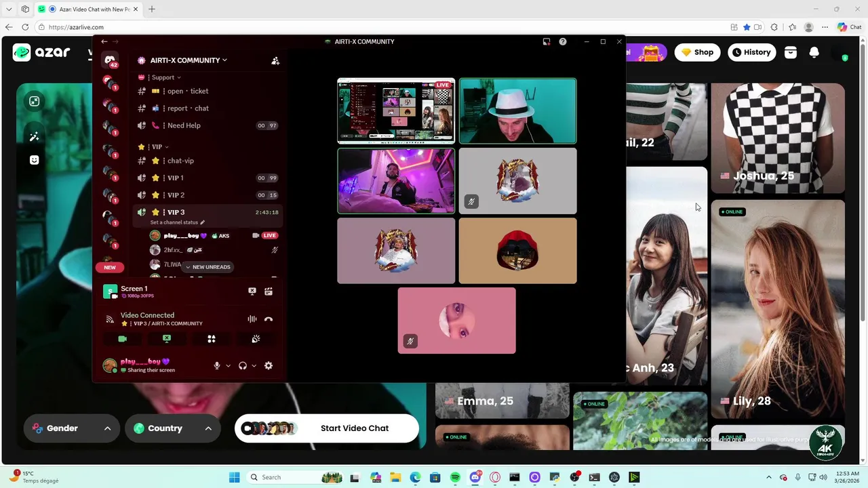This screenshot has width=868, height=488.
Task: Open Discord help question mark icon
Action: point(563,41)
